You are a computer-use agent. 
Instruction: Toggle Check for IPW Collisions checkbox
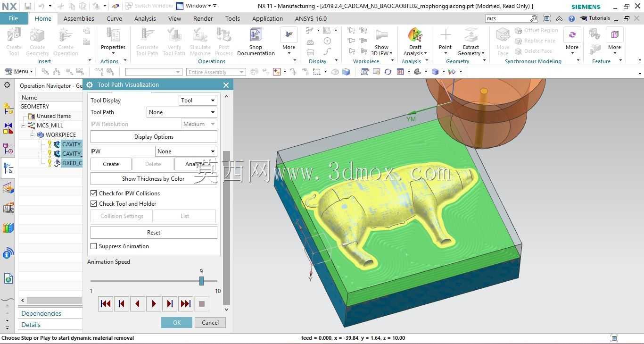tap(94, 193)
